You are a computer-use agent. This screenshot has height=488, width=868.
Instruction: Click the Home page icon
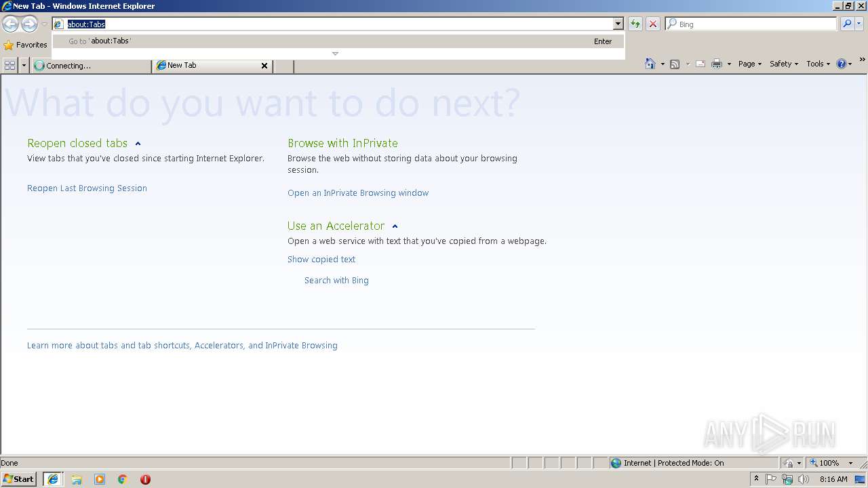[650, 64]
